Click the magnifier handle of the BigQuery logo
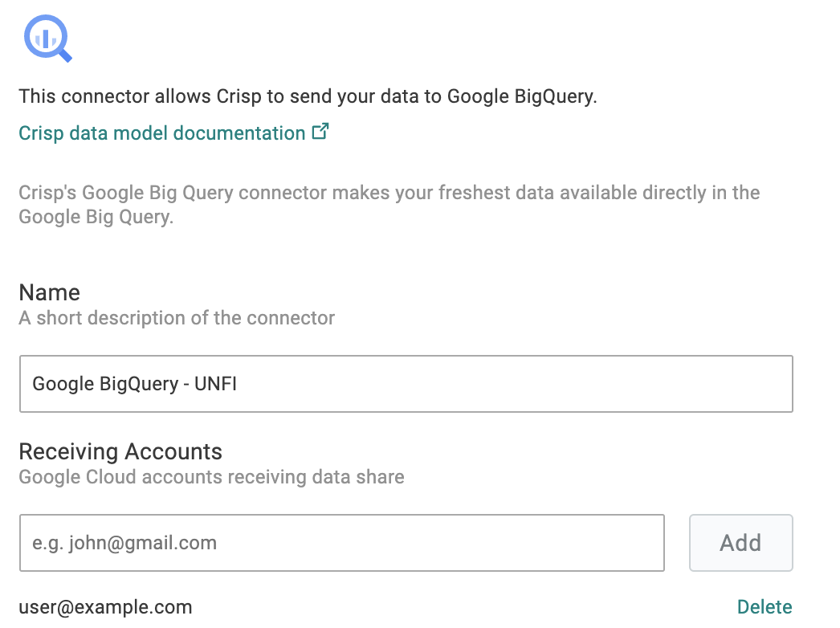Viewport: 840px width, 628px height. pos(65,55)
